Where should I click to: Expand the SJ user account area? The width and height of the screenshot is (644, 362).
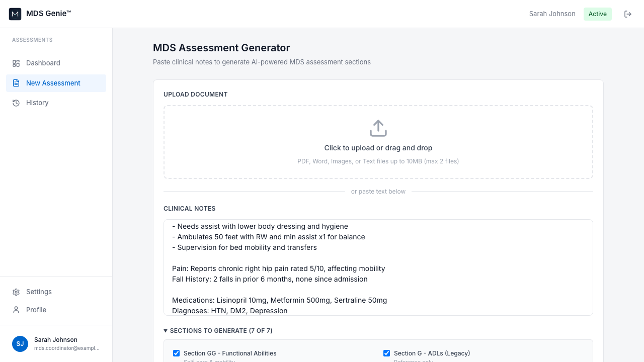[x=56, y=344]
